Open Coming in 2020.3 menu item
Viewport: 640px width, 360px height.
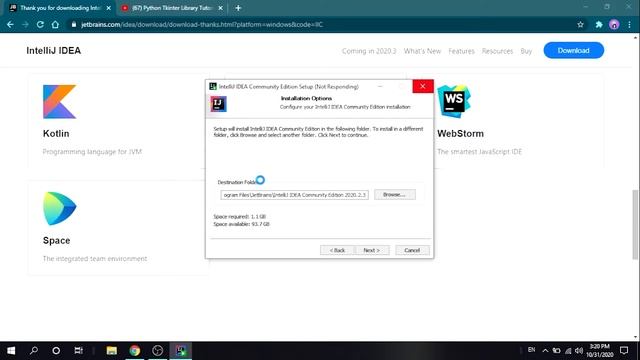click(x=369, y=51)
